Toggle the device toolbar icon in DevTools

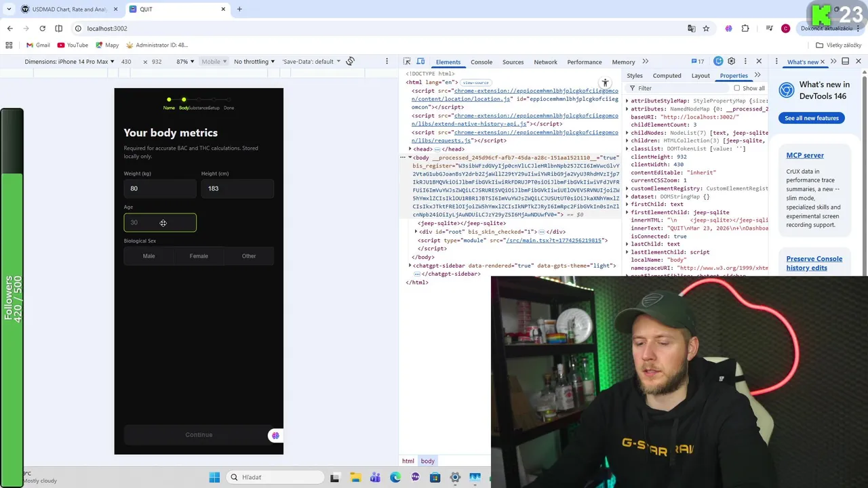pos(420,62)
